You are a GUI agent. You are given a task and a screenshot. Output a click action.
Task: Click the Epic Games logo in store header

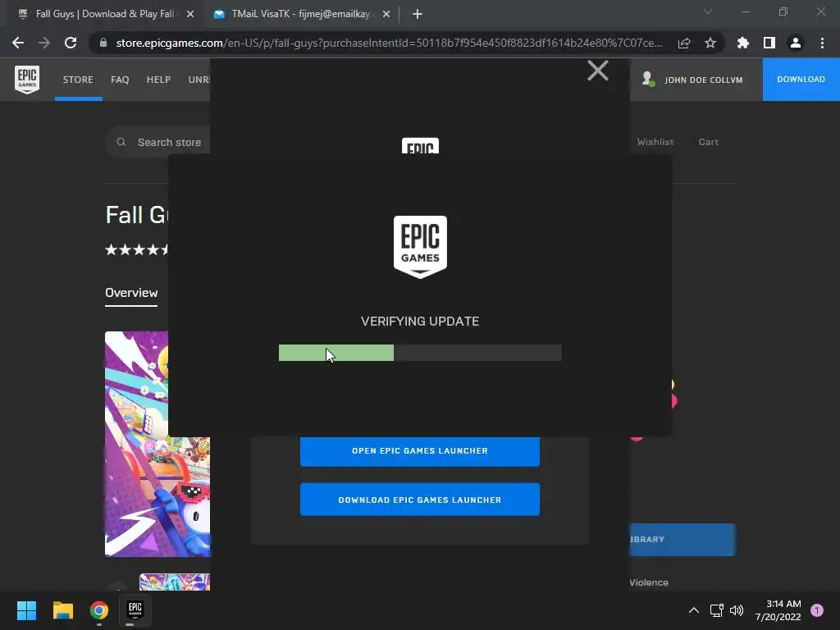tap(27, 80)
